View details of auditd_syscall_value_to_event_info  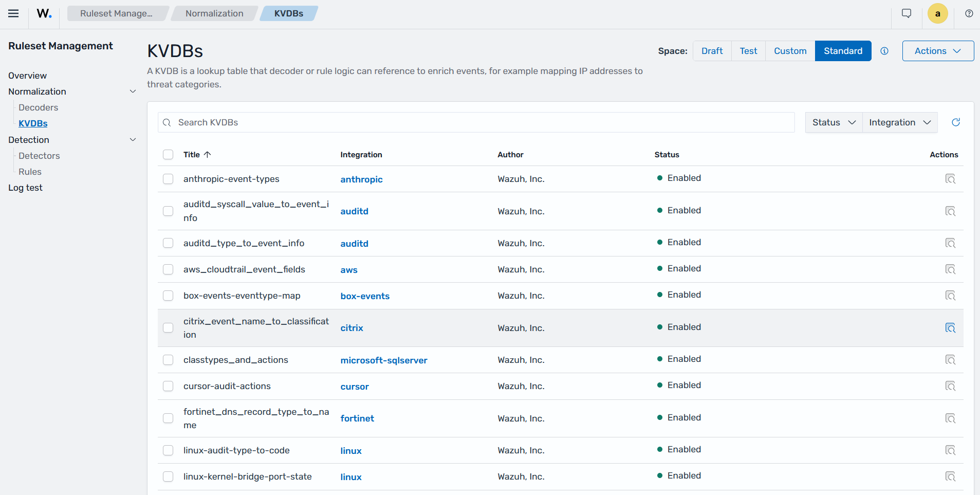pyautogui.click(x=950, y=211)
